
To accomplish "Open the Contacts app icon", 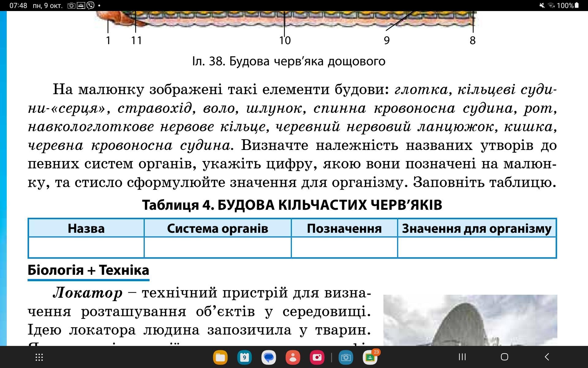I will tap(293, 357).
